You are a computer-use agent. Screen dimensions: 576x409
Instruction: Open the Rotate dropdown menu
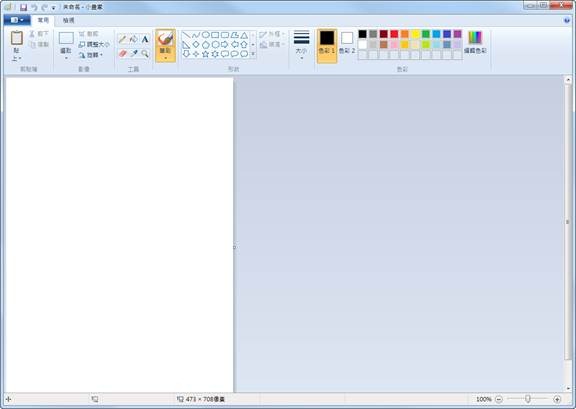click(x=91, y=55)
